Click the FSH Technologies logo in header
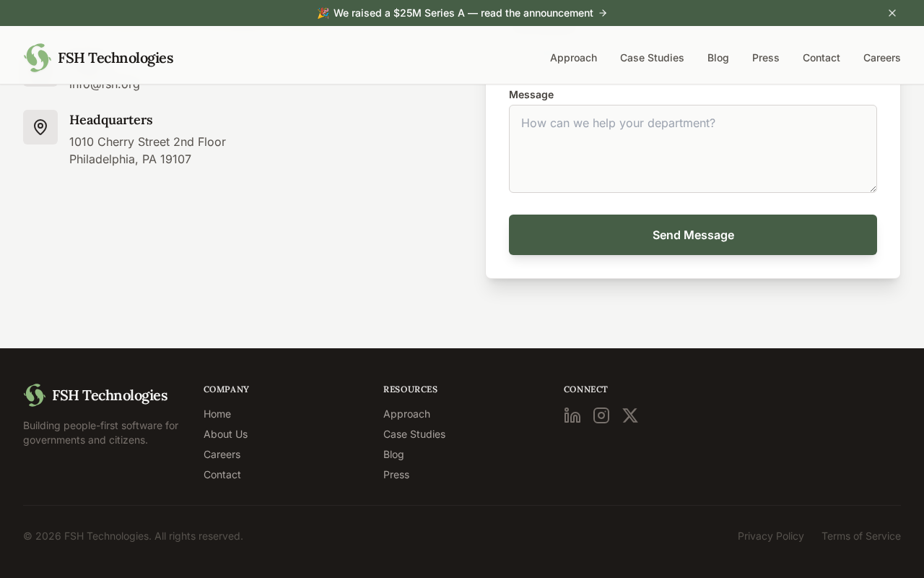924x578 pixels. [98, 58]
